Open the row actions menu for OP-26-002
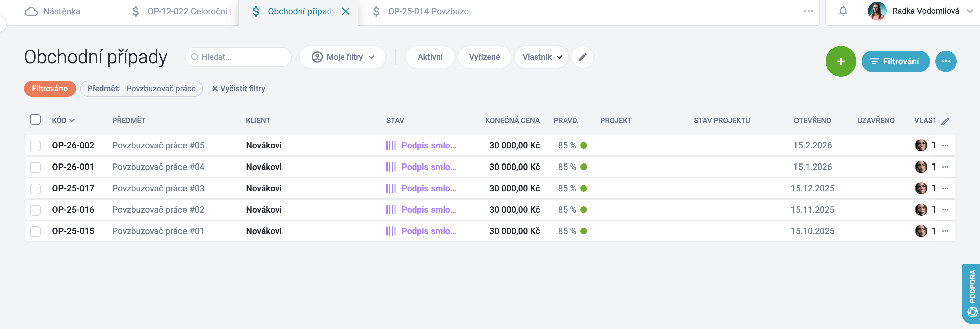Viewport: 980px width, 329px height. coord(945,145)
